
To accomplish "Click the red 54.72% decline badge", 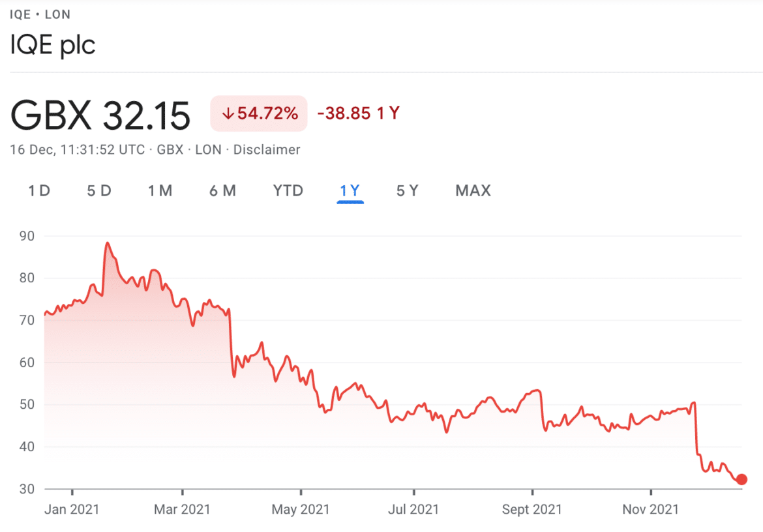I will [x=258, y=113].
